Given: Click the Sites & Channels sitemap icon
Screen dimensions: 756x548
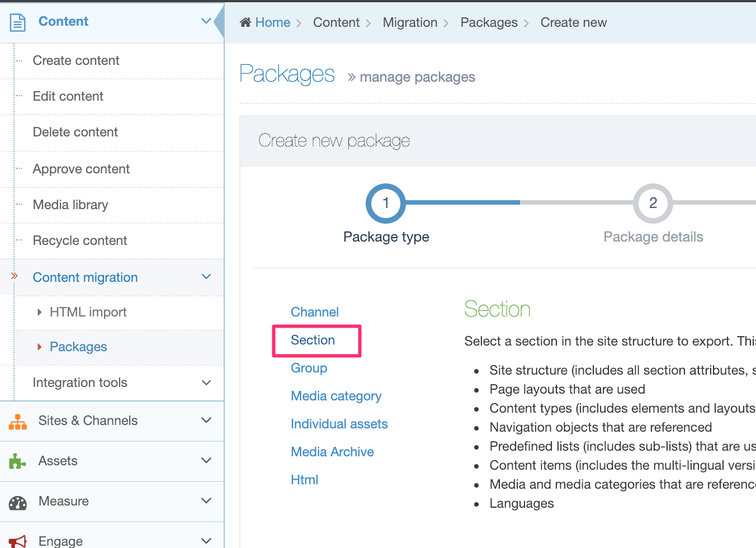Looking at the screenshot, I should click(x=18, y=422).
